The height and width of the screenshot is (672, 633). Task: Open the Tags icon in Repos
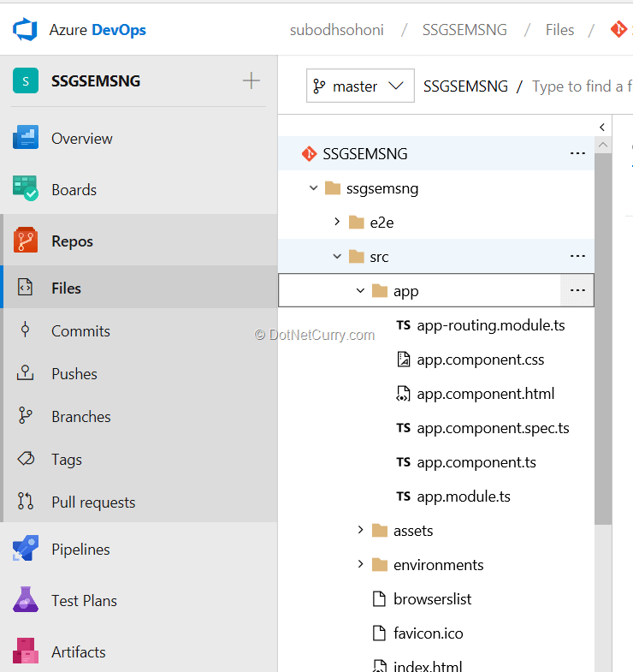[x=26, y=459]
